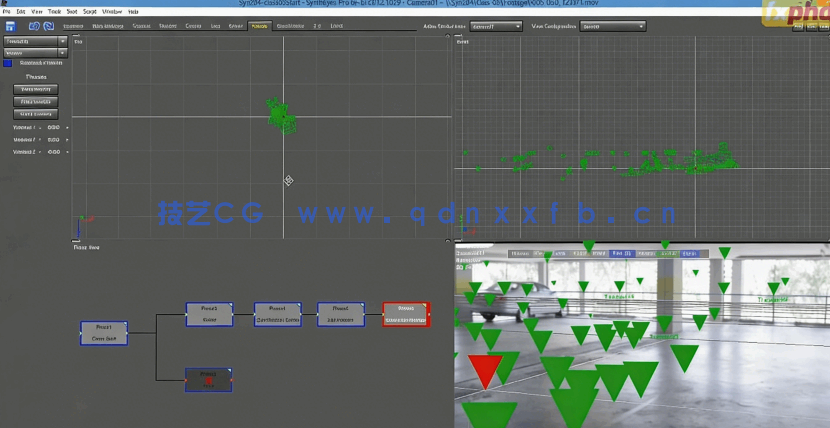Select the red tracker triangle in camera view

coord(486,371)
